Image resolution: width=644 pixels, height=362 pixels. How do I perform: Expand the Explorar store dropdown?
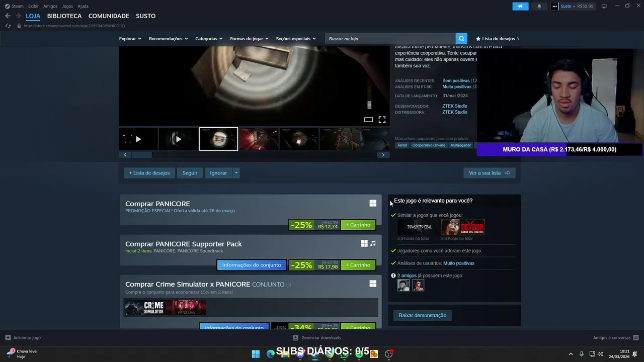click(x=130, y=39)
